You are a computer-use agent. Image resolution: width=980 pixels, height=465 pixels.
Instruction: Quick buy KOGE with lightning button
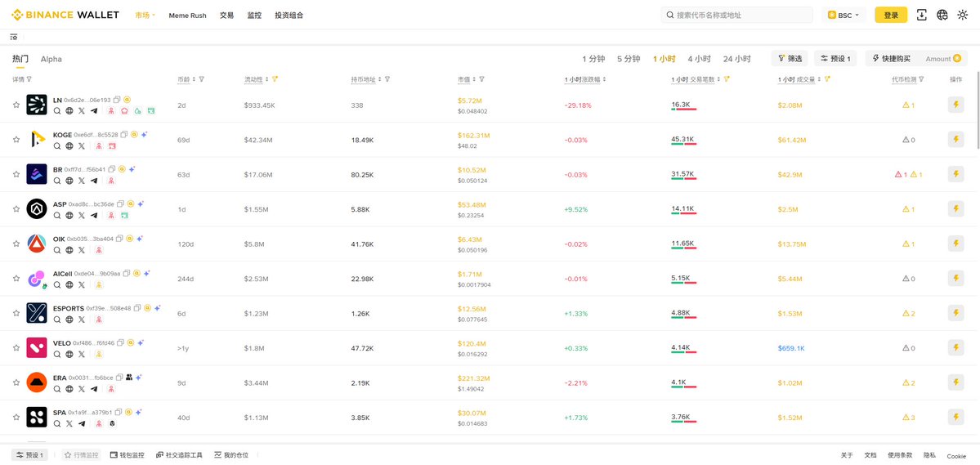coord(955,140)
